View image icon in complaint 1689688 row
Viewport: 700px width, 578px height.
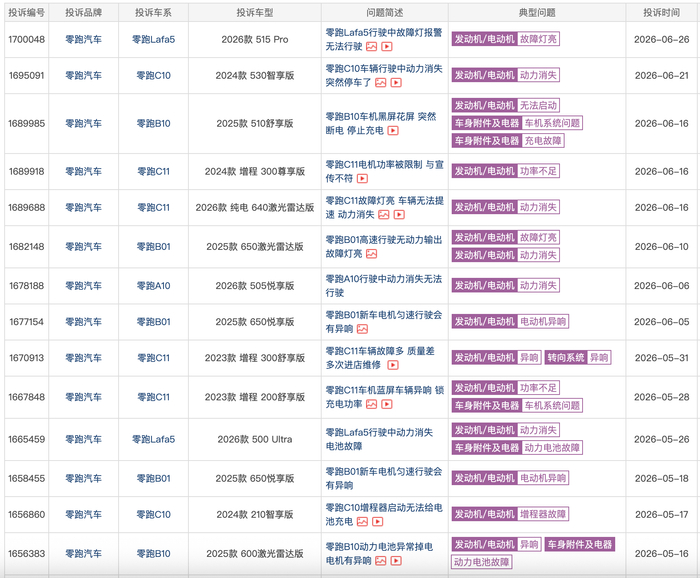[x=383, y=215]
